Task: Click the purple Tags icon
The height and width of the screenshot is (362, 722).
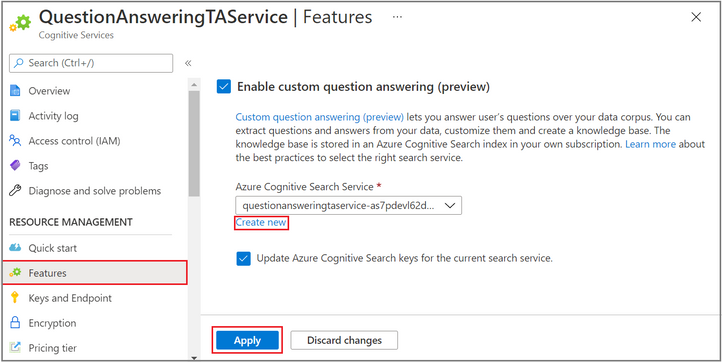Action: coord(15,165)
